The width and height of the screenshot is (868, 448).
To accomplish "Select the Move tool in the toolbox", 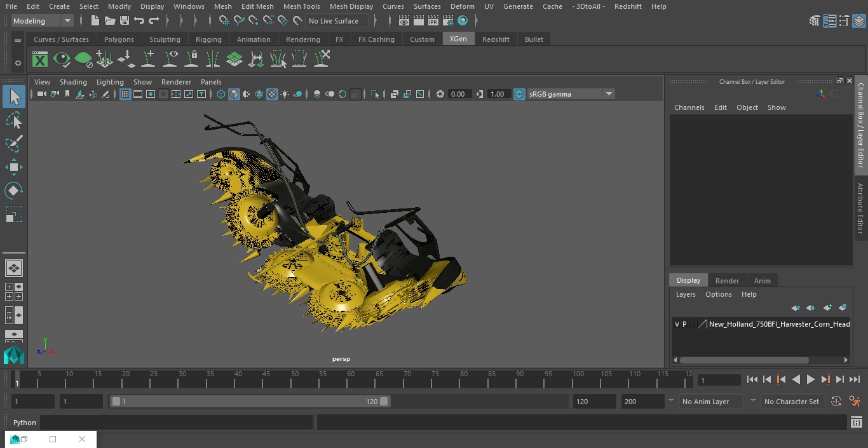I will click(x=14, y=167).
